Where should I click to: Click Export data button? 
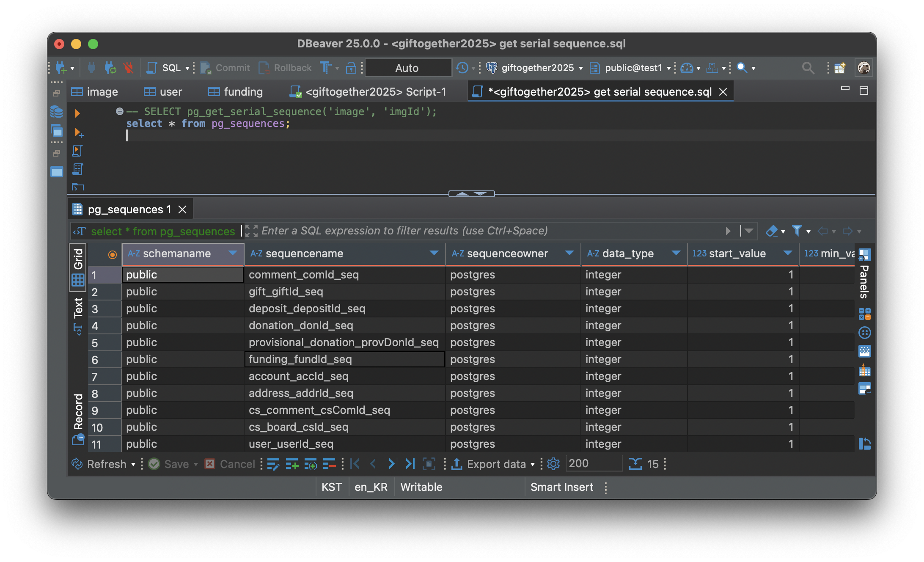pos(493,464)
